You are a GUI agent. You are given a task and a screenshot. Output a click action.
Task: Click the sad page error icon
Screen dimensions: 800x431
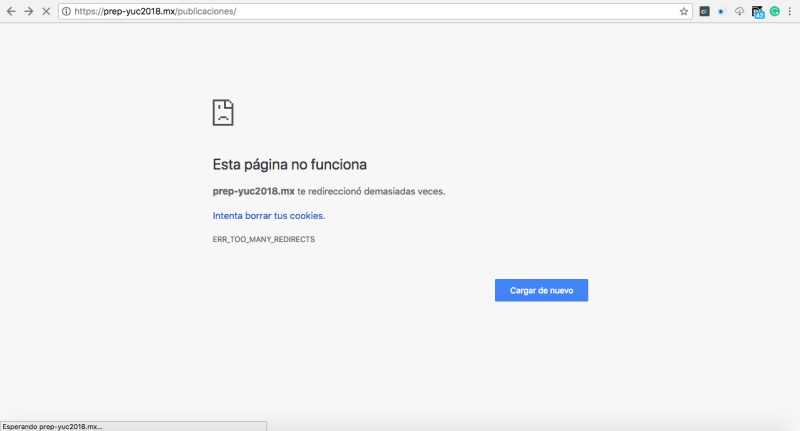click(x=223, y=112)
